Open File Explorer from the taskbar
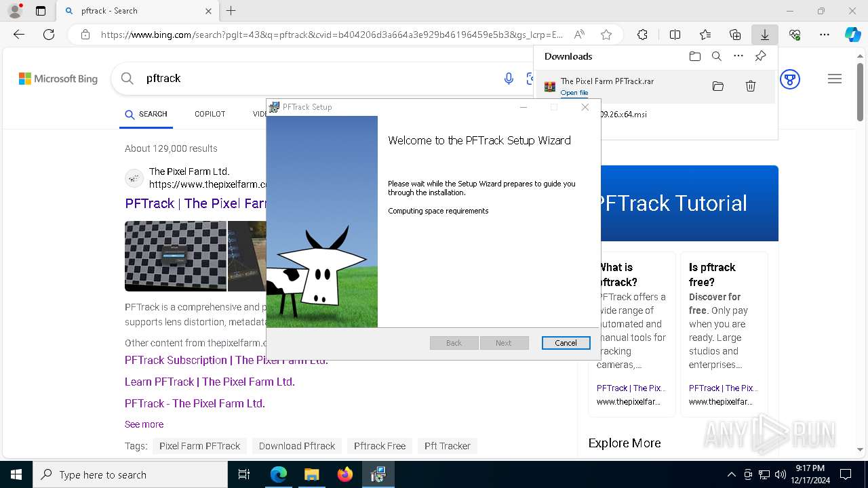This screenshot has width=868, height=488. tap(311, 474)
